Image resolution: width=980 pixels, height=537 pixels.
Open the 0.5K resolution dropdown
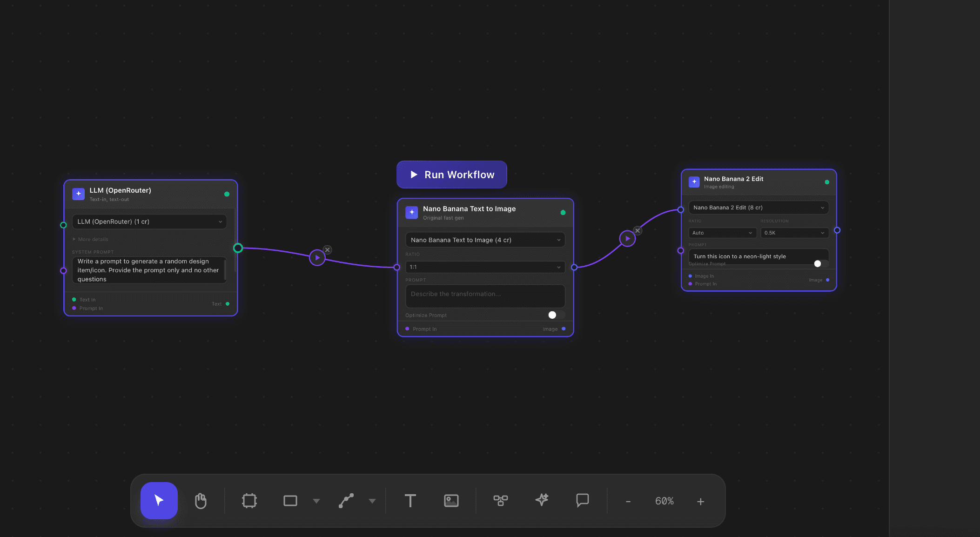pos(794,233)
